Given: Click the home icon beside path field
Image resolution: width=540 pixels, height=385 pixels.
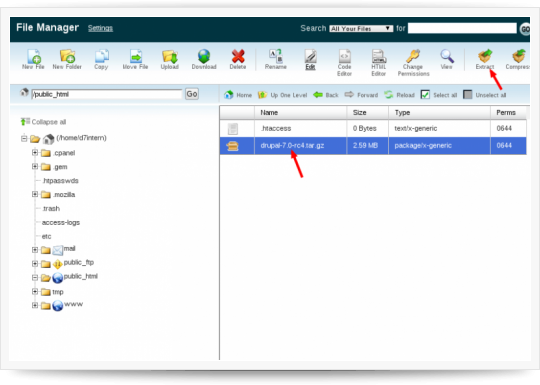Looking at the screenshot, I should [24, 92].
